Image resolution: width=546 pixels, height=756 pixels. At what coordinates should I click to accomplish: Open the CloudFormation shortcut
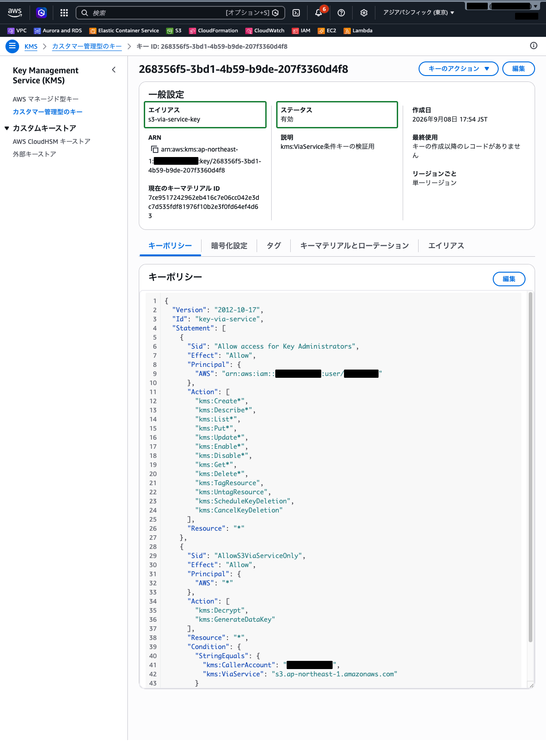pos(213,30)
